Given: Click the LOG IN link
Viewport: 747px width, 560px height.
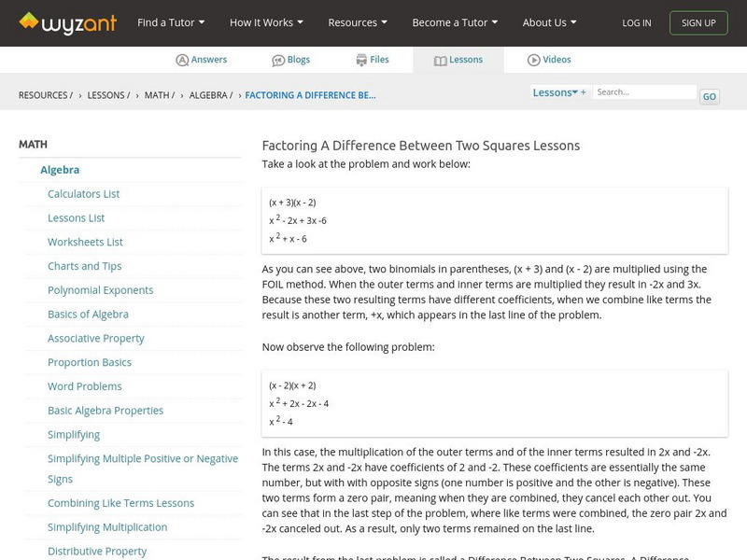Looking at the screenshot, I should click(637, 23).
